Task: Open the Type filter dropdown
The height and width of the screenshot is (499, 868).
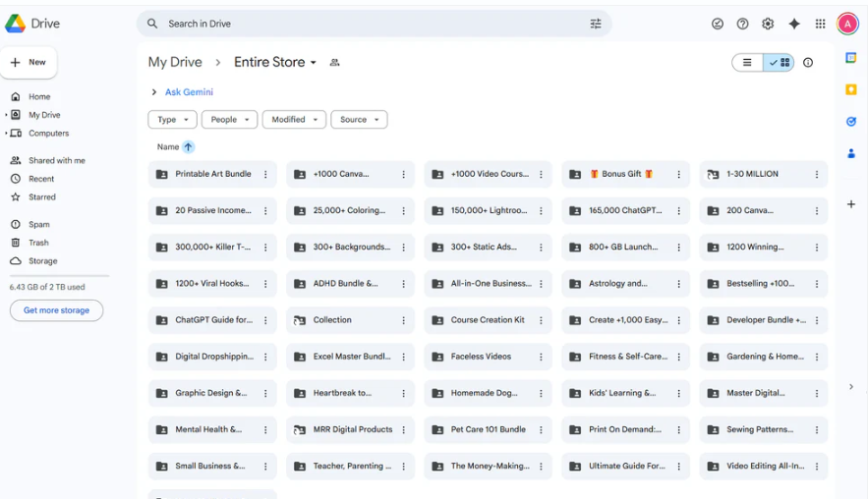Action: pos(172,120)
